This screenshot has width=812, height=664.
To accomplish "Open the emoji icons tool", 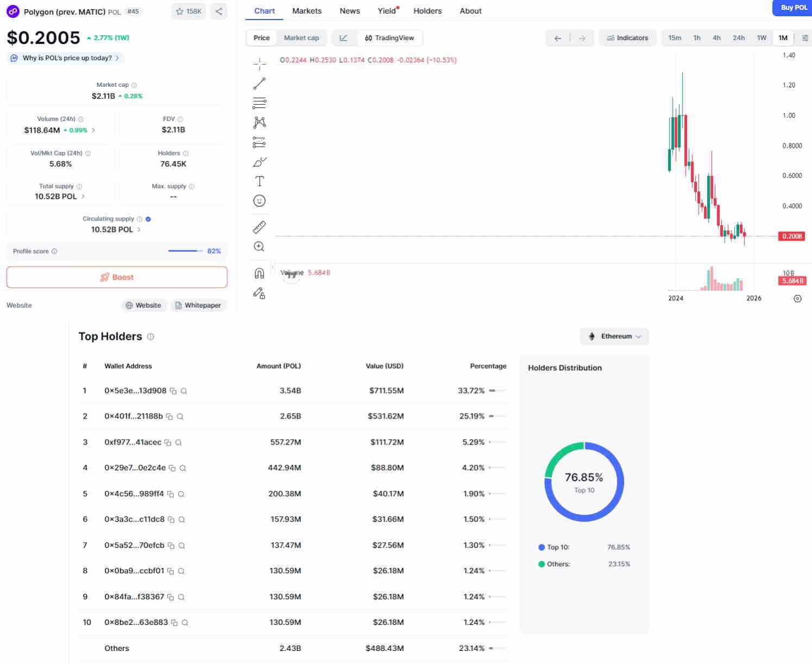I will tap(260, 201).
